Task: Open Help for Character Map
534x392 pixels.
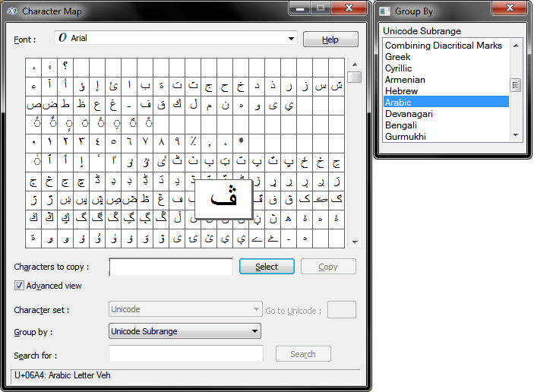Action: tap(330, 40)
